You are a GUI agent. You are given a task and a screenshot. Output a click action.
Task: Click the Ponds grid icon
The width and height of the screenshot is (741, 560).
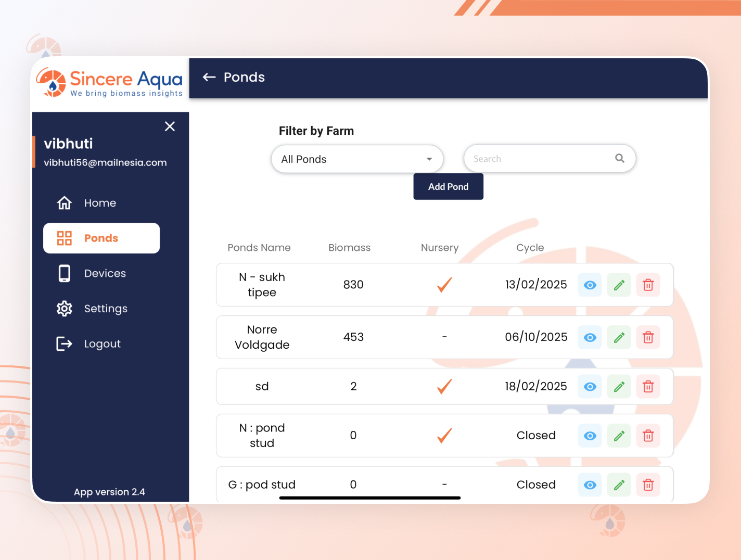tap(64, 238)
